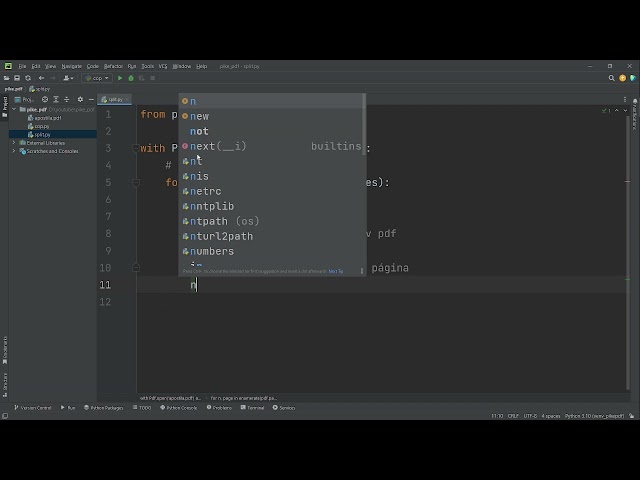Toggle code fold marker on line 3

pos(136,148)
